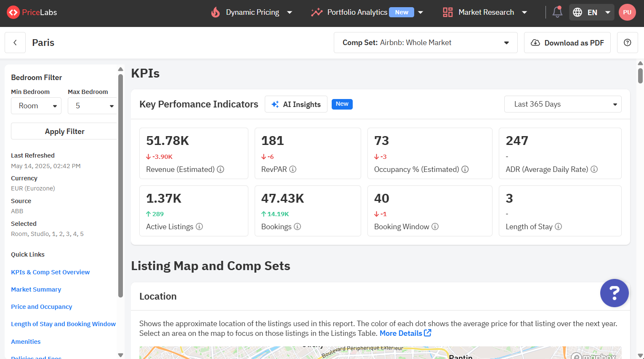The image size is (644, 359).
Task: Change the Last 365 Days period dropdown
Action: [562, 104]
